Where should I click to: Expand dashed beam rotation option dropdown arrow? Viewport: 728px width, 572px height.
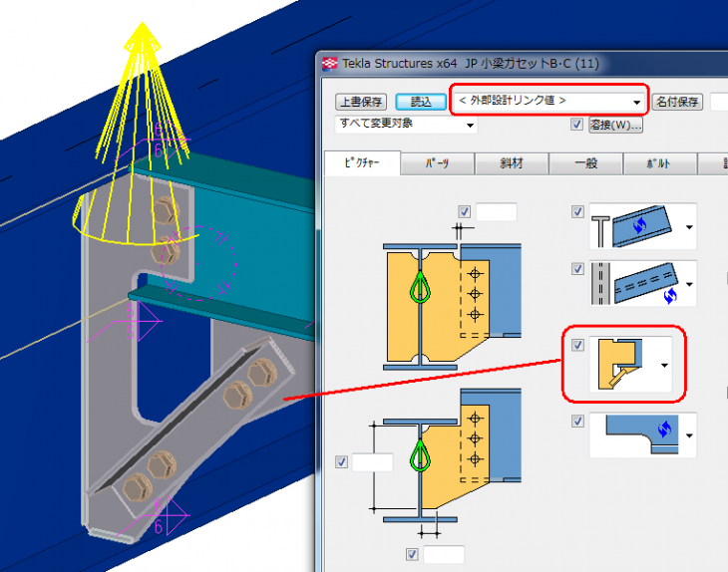[689, 284]
